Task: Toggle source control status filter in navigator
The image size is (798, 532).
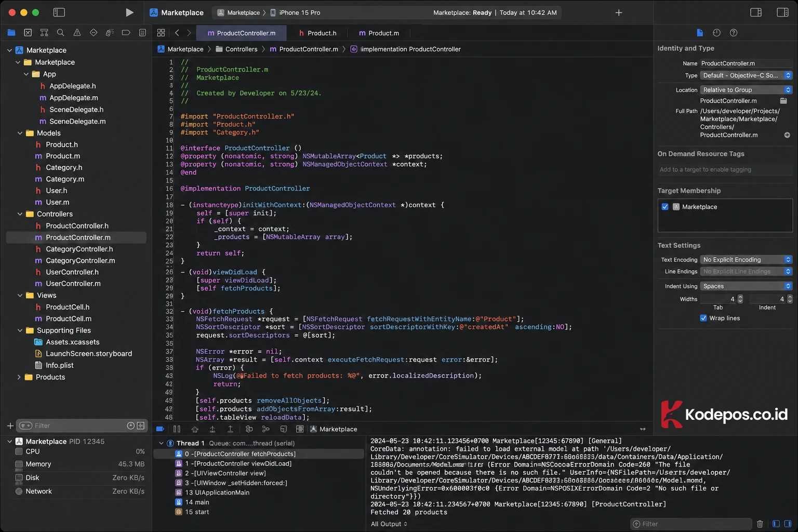Action: (x=141, y=425)
